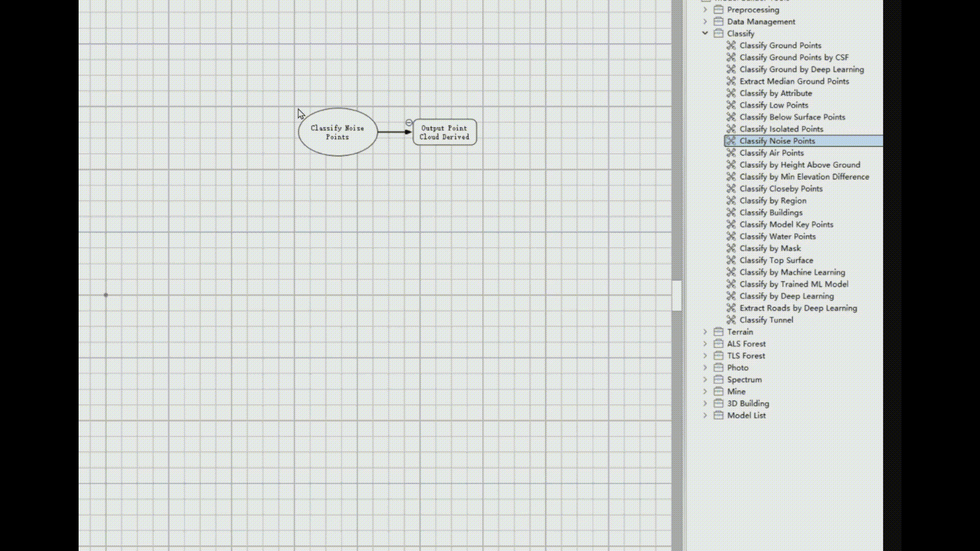Select the Classify Air Points tool icon
Screen dimensions: 980x551
click(732, 153)
